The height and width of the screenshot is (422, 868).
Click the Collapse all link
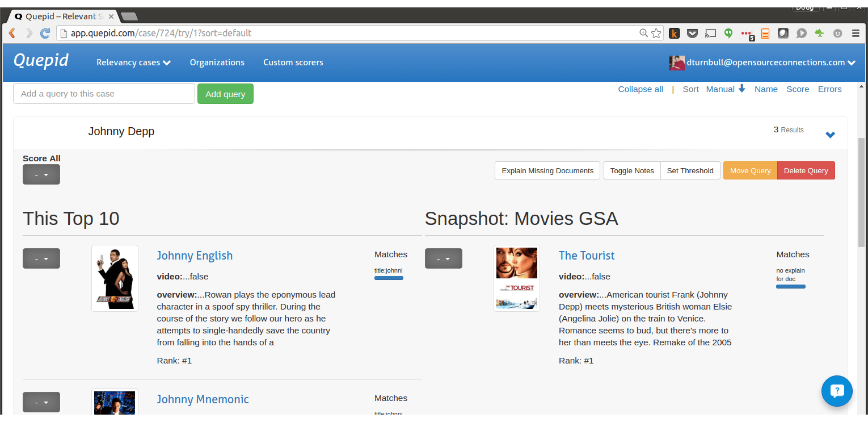point(641,89)
